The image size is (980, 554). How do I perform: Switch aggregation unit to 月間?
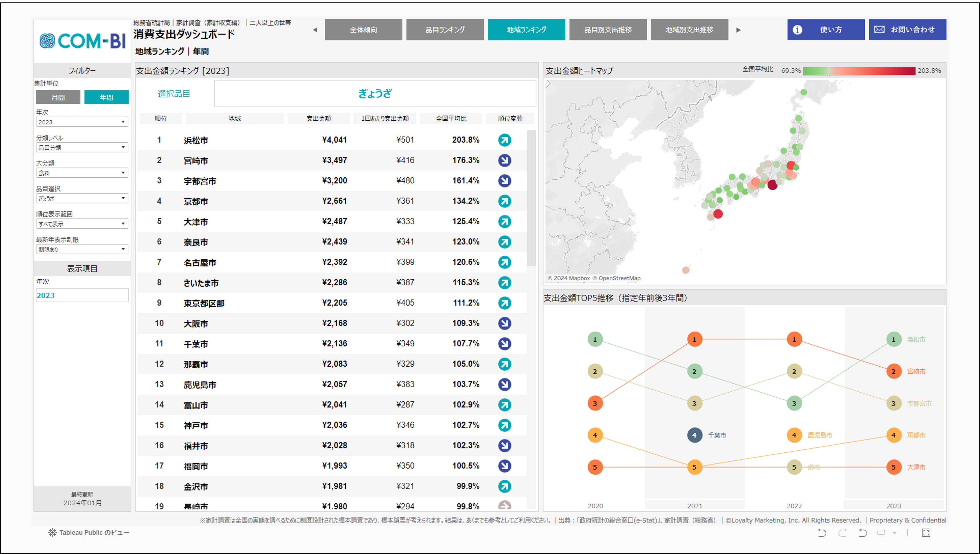58,97
